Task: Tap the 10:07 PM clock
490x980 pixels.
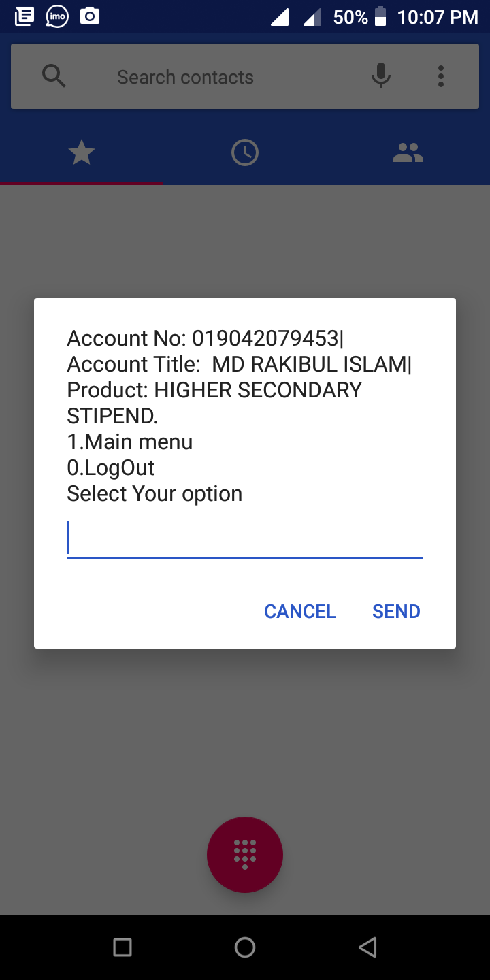Action: coord(438,17)
